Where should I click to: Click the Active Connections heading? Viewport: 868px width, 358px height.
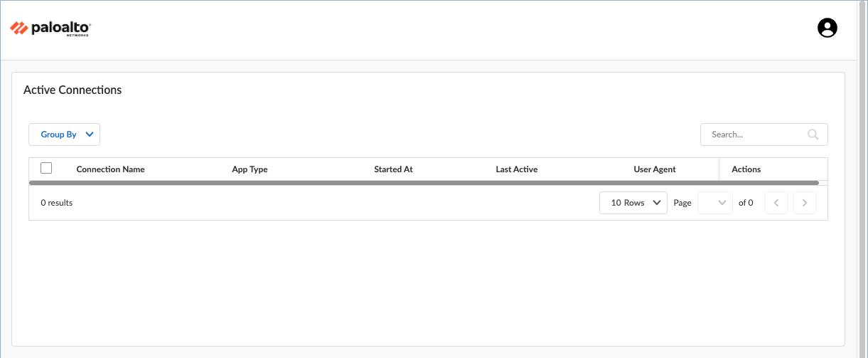click(x=73, y=90)
